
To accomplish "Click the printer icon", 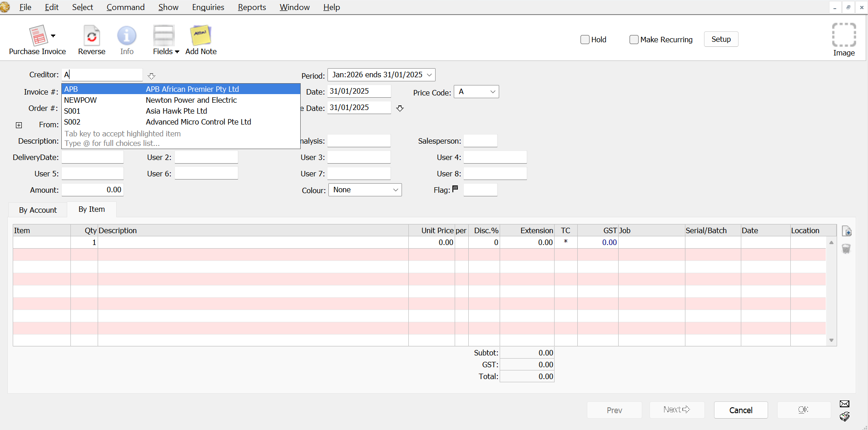I will [x=844, y=416].
